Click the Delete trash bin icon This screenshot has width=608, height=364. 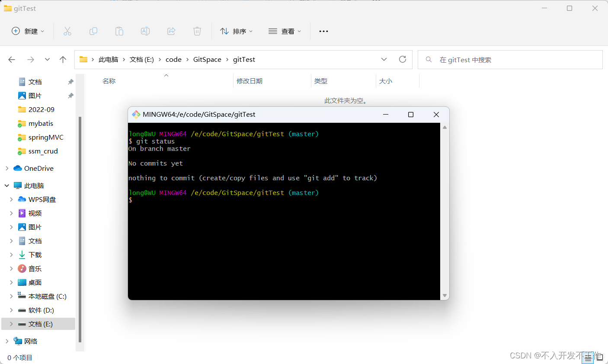coord(197,31)
